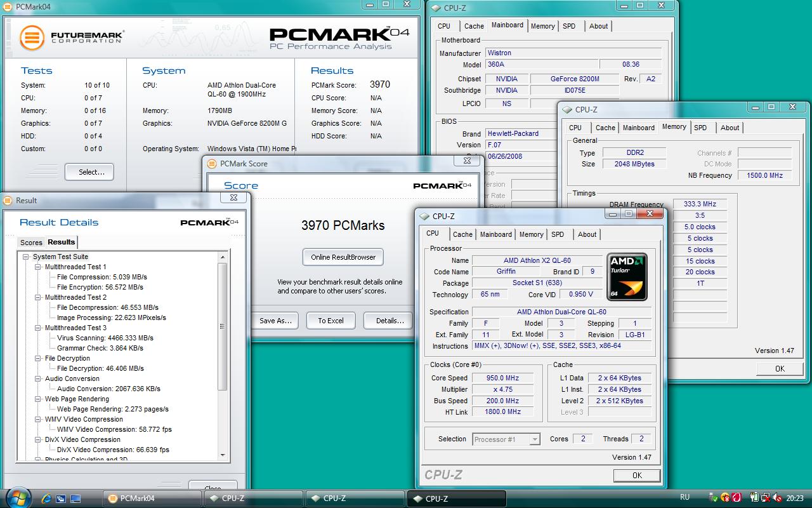Click the Result window title icon
Screen dimensions: 812x508
(8, 200)
